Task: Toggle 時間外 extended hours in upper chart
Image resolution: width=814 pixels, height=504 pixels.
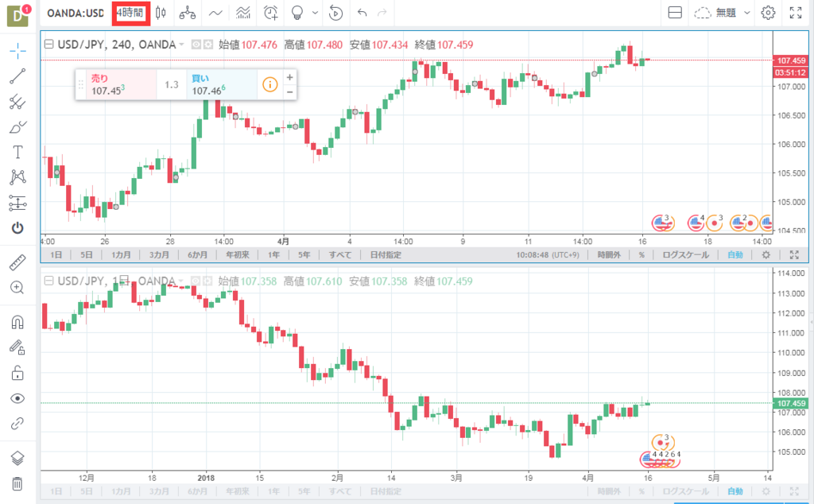Action: (609, 255)
